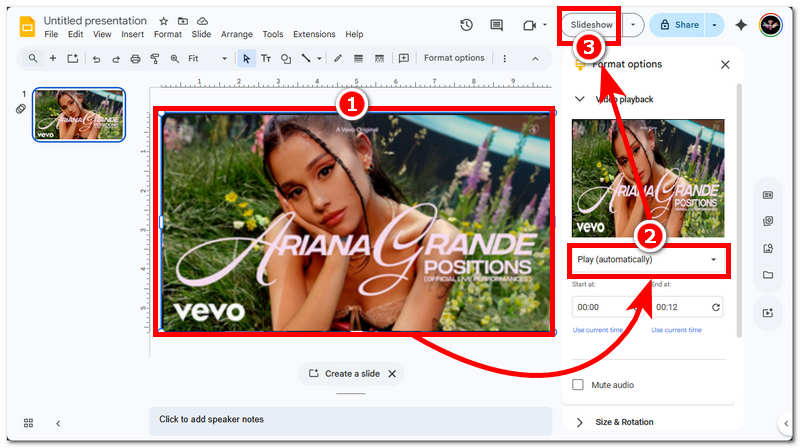This screenshot has height=448, width=800.
Task: Open Play (automatically) dropdown
Action: [x=647, y=259]
